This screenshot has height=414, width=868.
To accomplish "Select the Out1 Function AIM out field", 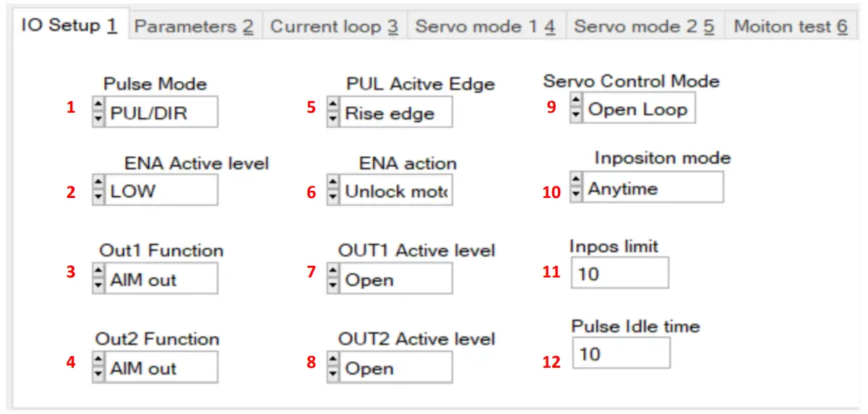I will 161,279.
